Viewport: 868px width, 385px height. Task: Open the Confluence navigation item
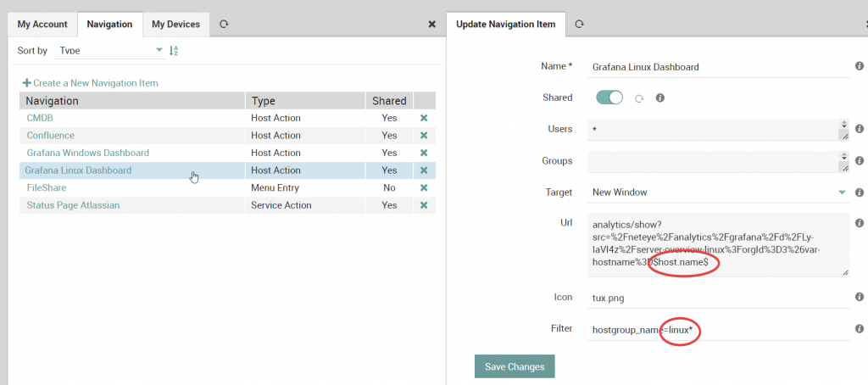pos(50,136)
